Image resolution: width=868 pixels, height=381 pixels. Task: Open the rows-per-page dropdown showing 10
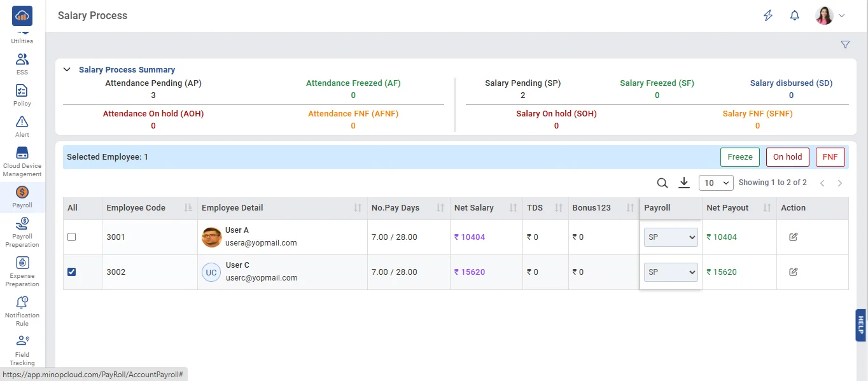tap(716, 183)
